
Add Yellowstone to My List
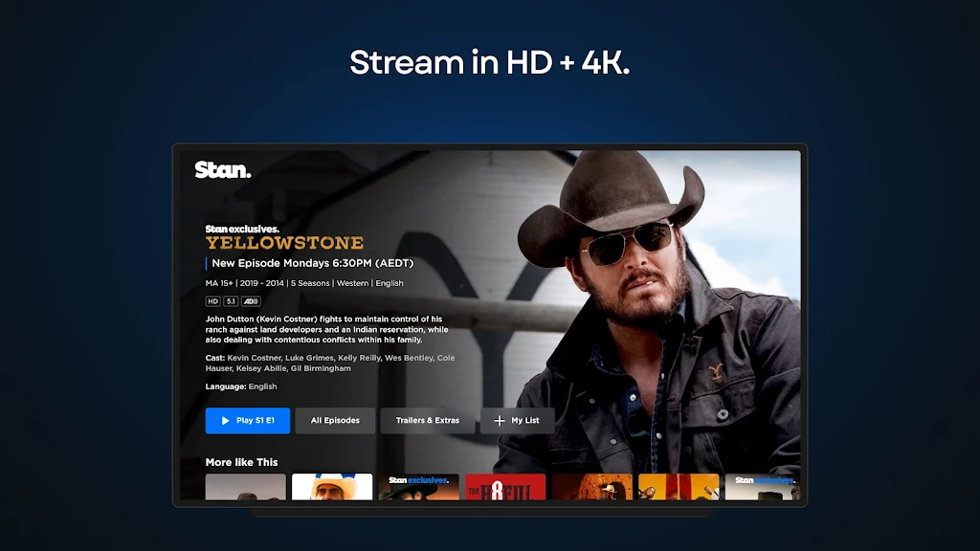pos(517,421)
